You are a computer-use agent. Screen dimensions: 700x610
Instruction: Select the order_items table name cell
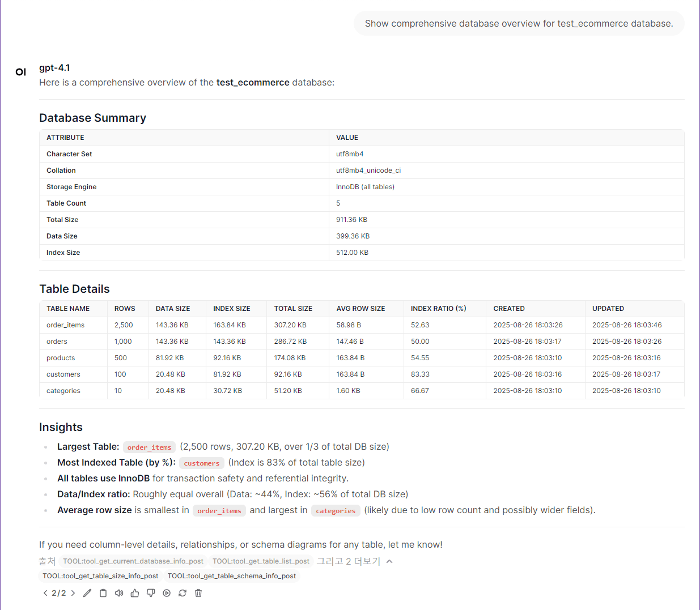click(74, 325)
